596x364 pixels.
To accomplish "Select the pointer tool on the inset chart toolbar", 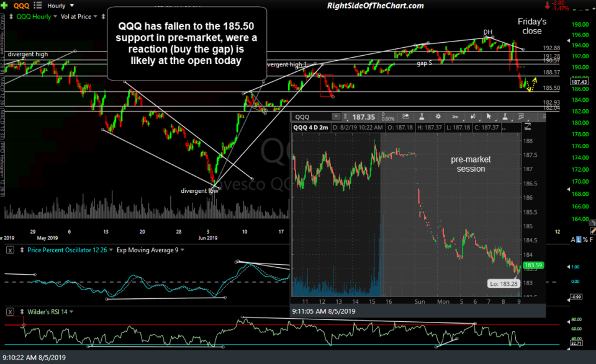I will tap(488, 117).
